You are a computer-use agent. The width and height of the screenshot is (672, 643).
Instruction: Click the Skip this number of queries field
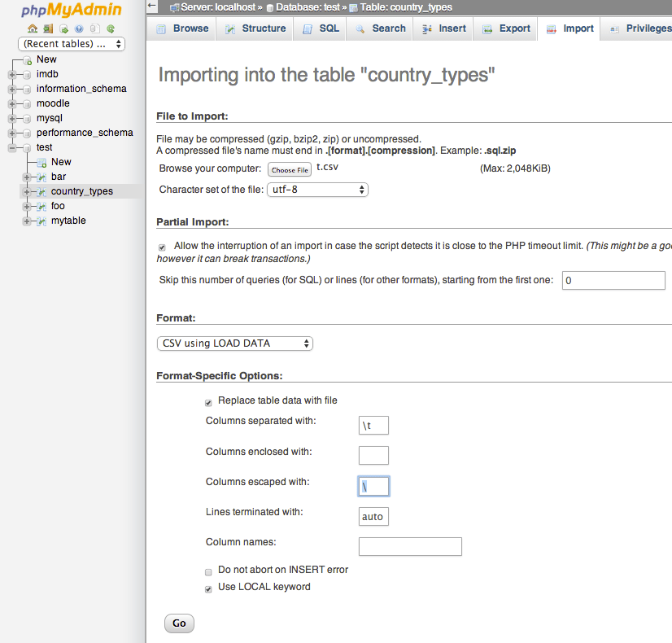pyautogui.click(x=613, y=280)
